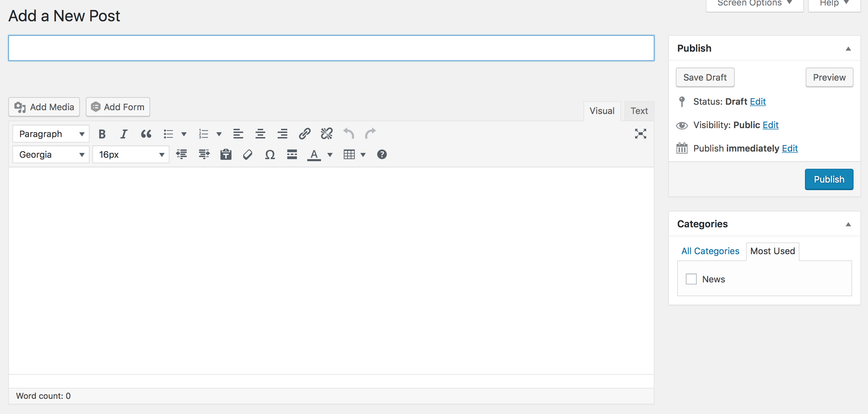Screen dimensions: 868x414
Task: Enter distraction-free fullscreen mode
Action: 641,134
